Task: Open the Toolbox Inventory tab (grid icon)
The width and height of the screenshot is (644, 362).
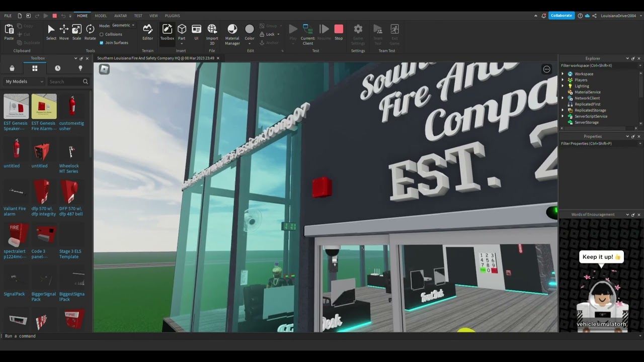Action: (35, 68)
